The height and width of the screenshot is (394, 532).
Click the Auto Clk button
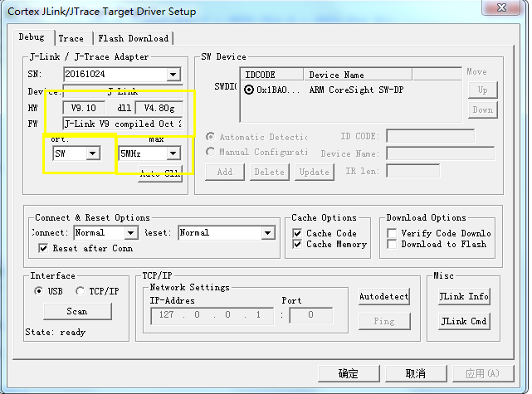160,173
